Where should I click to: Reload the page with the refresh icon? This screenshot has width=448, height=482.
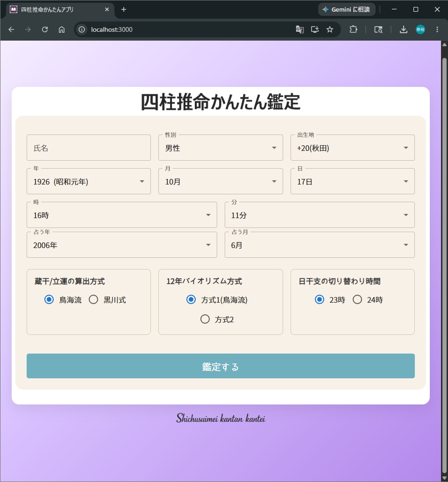(45, 29)
